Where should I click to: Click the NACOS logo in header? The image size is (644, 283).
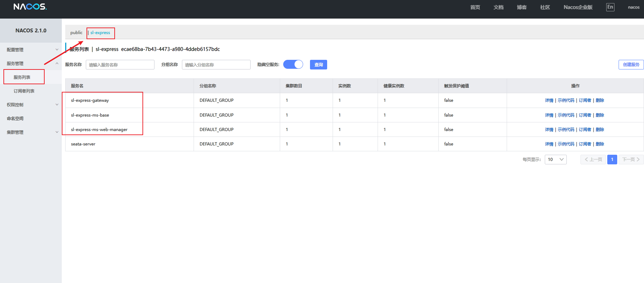30,7
